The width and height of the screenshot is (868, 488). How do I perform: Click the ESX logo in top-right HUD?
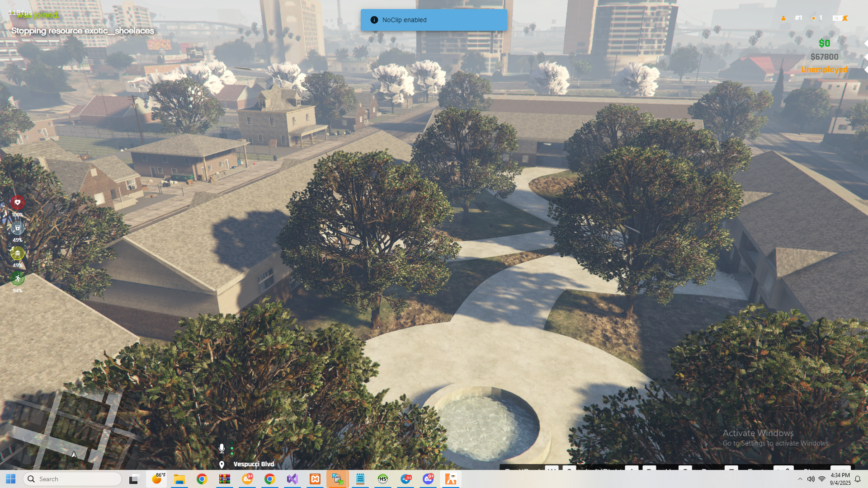coord(840,18)
